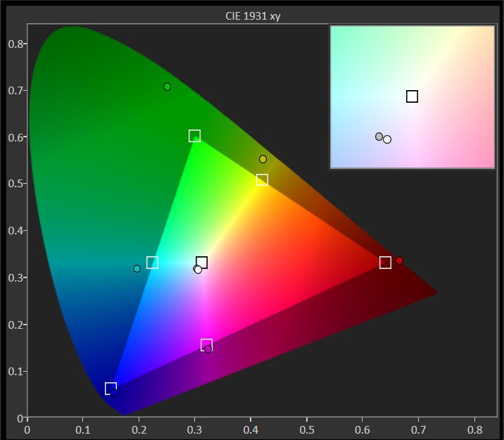Select the yellow target square marker
This screenshot has width=504, height=440.
pos(262,180)
